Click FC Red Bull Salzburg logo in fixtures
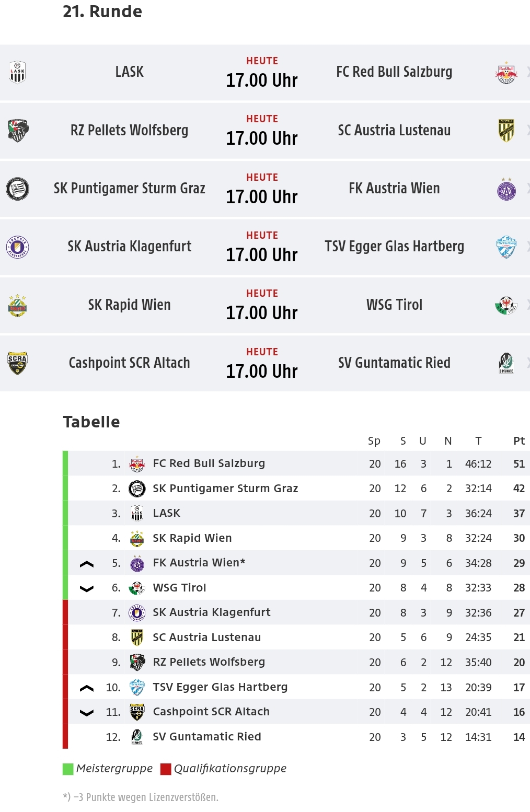This screenshot has height=812, width=530. click(506, 73)
